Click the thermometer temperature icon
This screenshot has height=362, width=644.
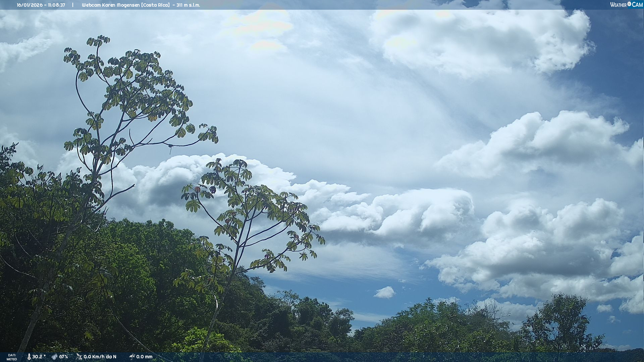[29, 357]
